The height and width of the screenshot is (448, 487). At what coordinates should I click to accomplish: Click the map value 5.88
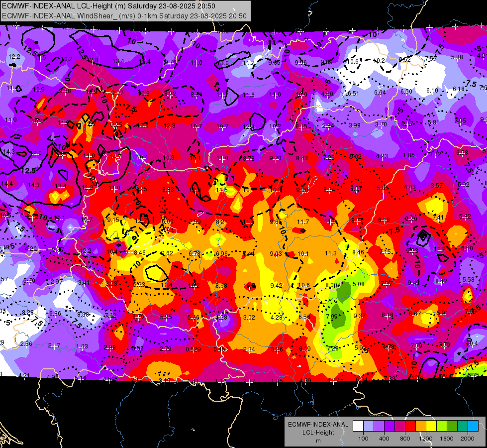457,57
